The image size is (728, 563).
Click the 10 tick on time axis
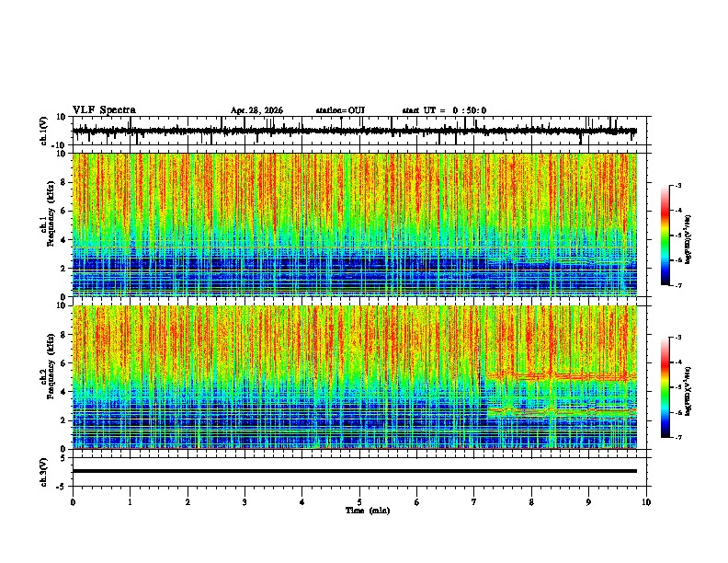(x=646, y=502)
